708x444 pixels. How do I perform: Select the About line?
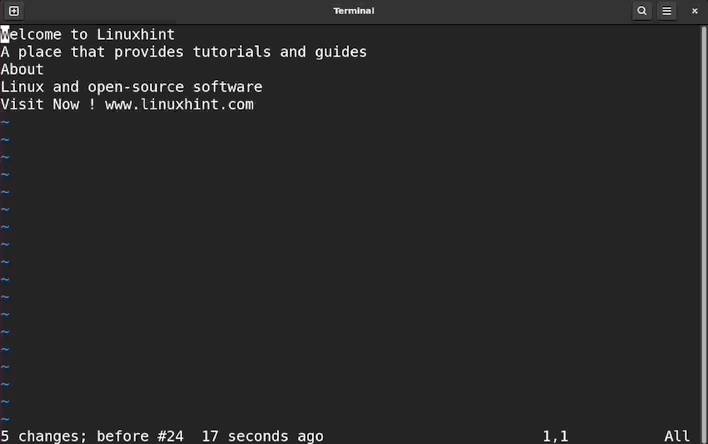tap(22, 69)
